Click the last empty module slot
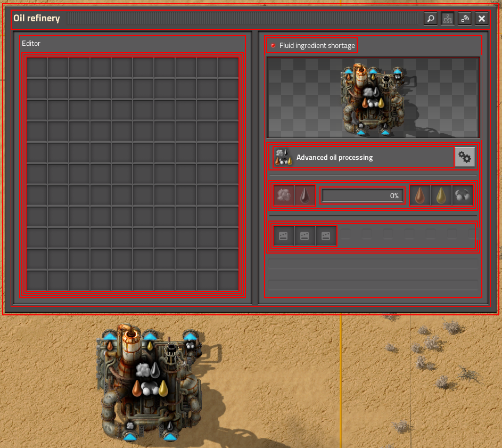Screen dimensions: 502x448 [x=326, y=236]
